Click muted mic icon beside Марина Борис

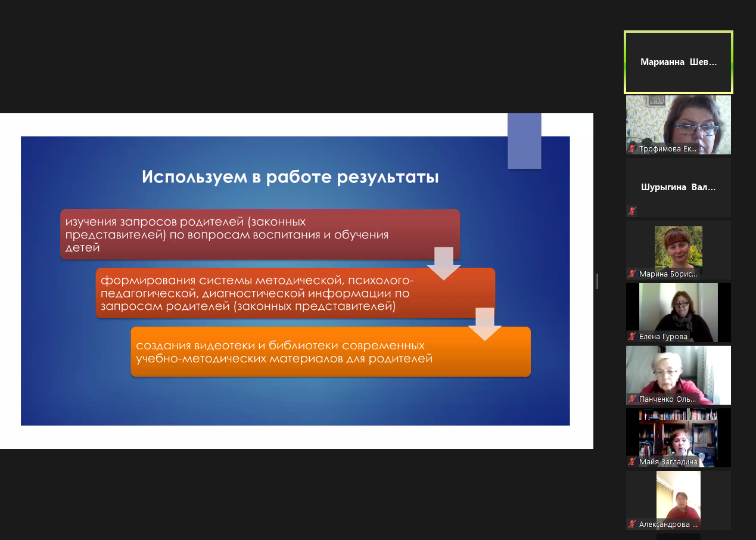tap(632, 274)
